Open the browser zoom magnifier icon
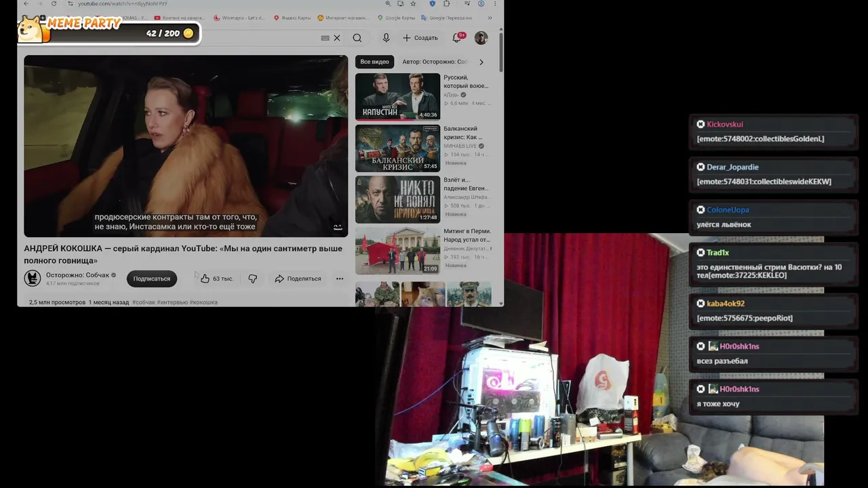The image size is (868, 488). 388,3
